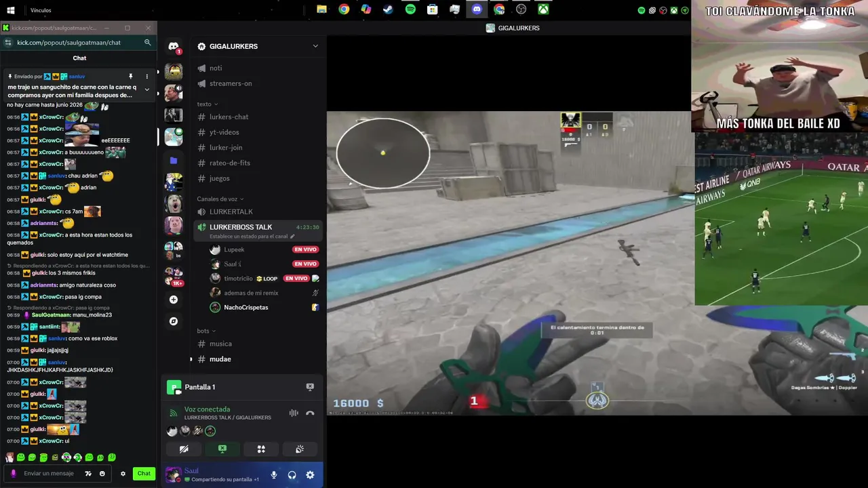Click the sanluv username in pinned message
Image resolution: width=868 pixels, height=488 pixels.
(77, 77)
